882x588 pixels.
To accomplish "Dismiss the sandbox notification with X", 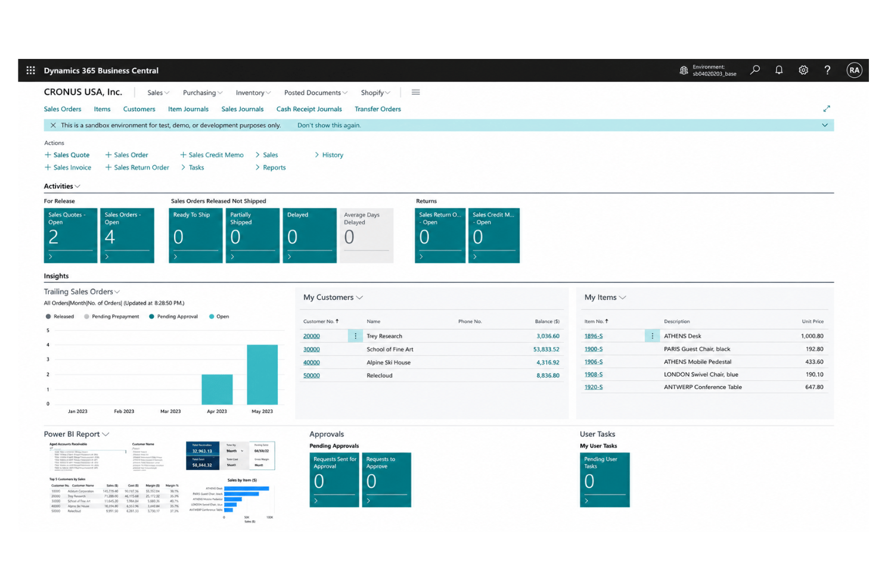I will click(53, 125).
